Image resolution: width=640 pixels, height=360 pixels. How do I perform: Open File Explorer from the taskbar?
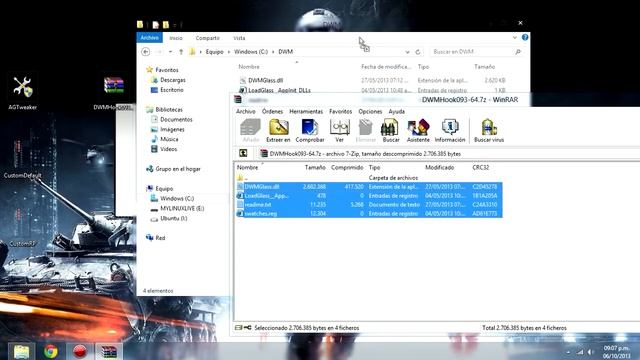tap(21, 351)
